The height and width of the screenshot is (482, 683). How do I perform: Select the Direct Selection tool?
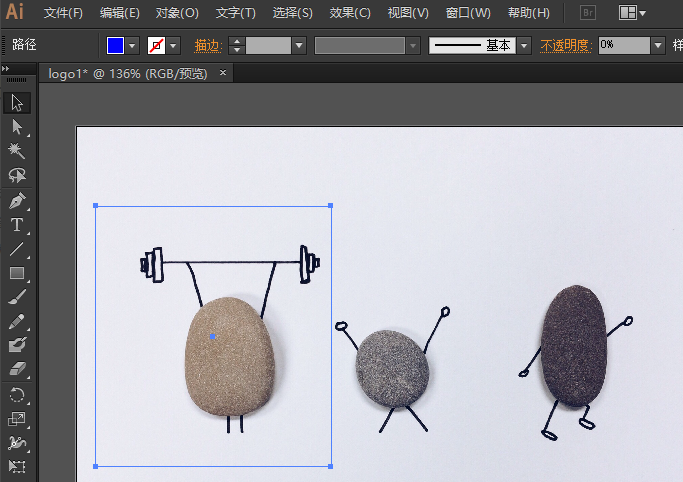tap(17, 127)
